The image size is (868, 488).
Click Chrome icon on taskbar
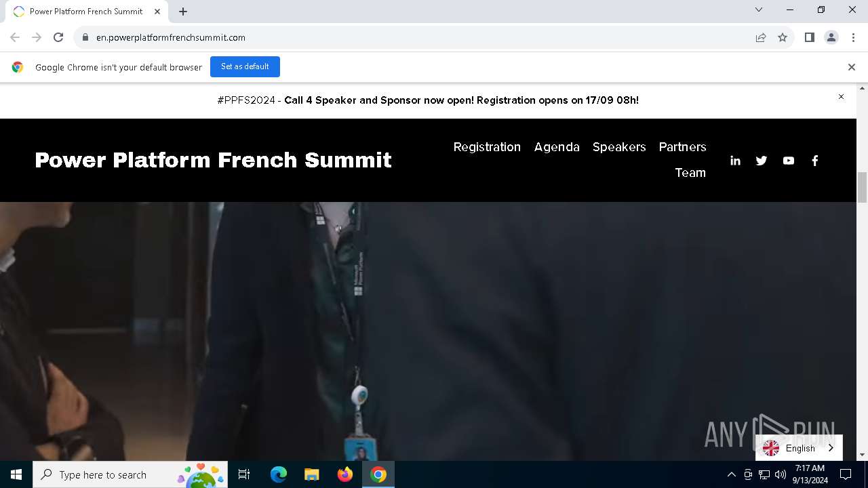pos(378,474)
